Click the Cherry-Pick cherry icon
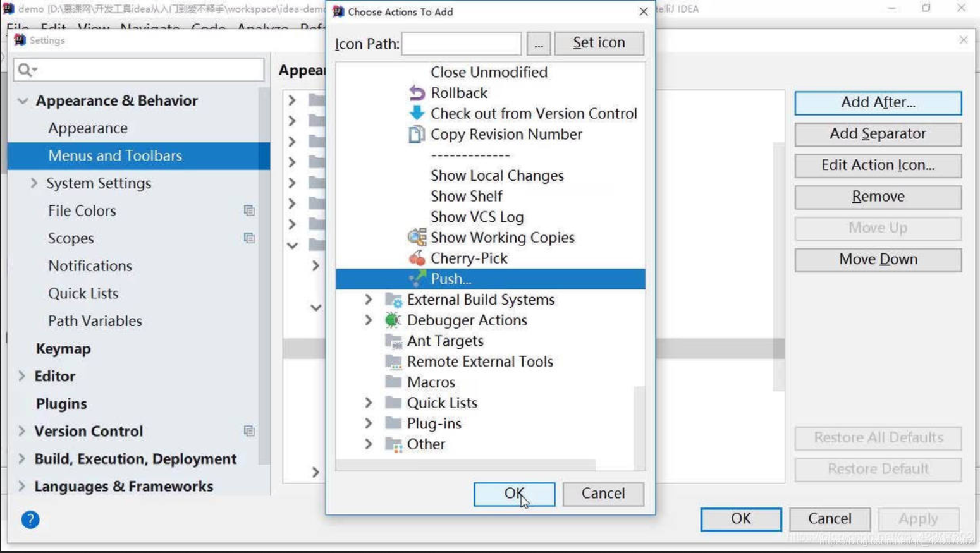The image size is (980, 553). 417,258
